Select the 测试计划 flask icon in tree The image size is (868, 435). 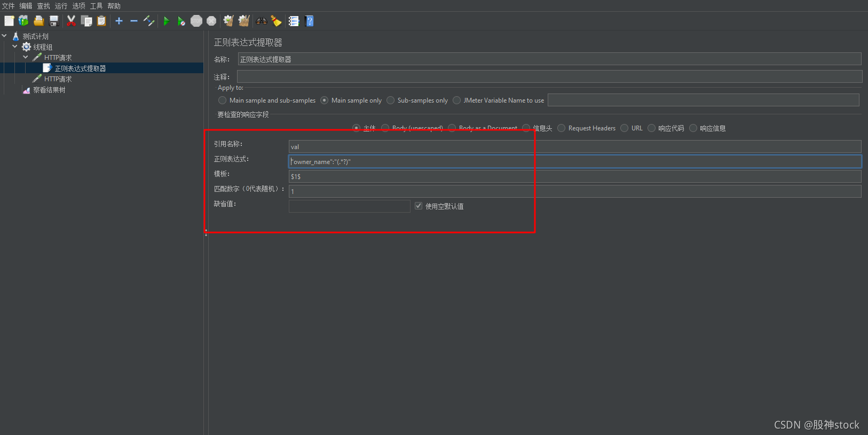pos(15,36)
